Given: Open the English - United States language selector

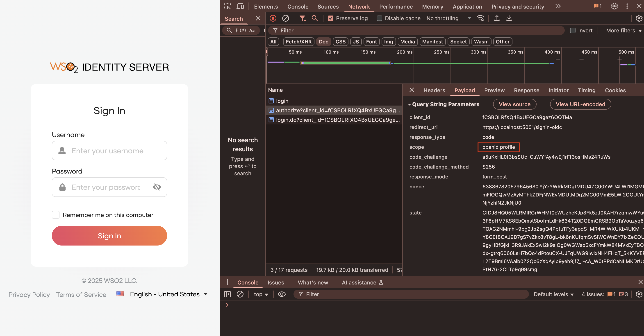Looking at the screenshot, I should [x=162, y=294].
